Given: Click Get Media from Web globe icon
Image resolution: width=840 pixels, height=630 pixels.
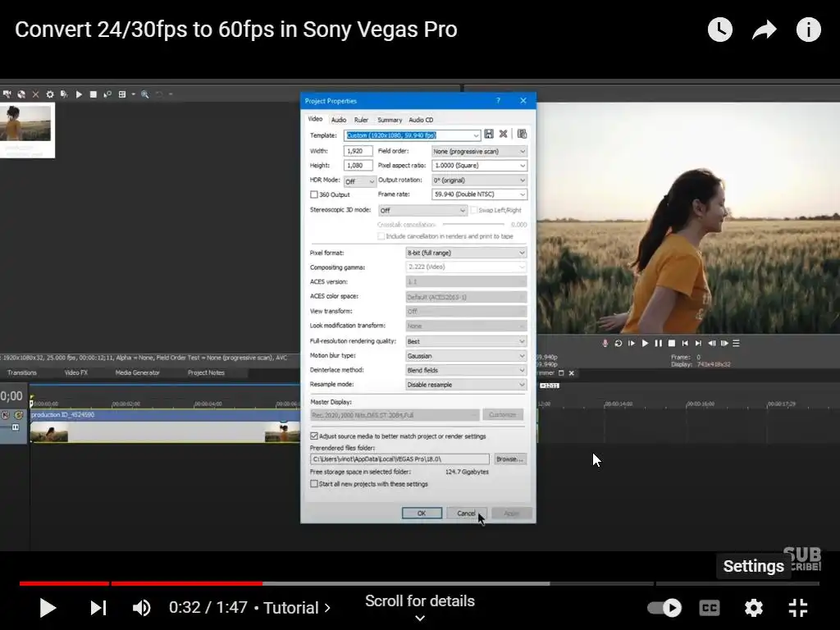Looking at the screenshot, I should [21, 94].
